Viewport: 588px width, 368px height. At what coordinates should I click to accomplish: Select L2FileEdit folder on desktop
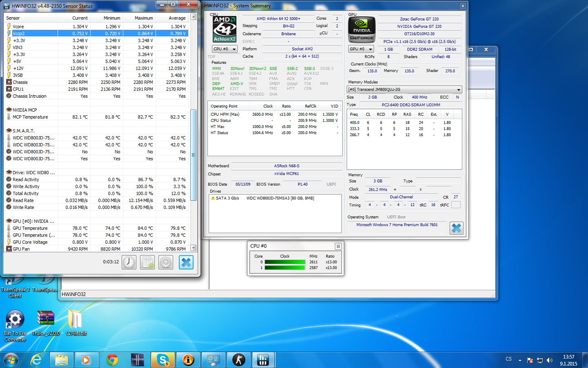point(76,323)
